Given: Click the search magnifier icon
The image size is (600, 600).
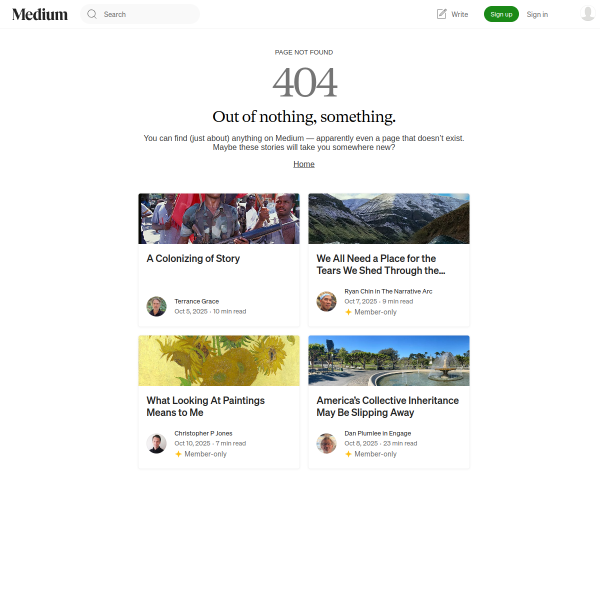Looking at the screenshot, I should point(92,14).
